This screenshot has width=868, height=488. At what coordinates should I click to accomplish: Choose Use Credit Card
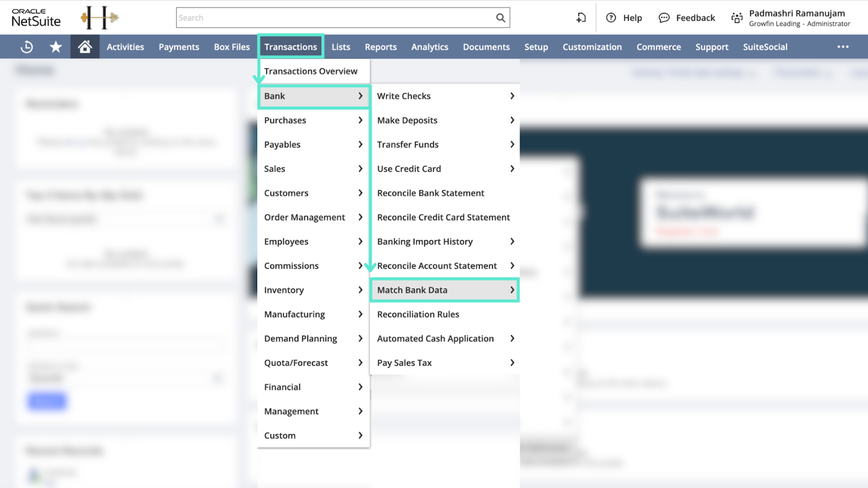tap(445, 169)
